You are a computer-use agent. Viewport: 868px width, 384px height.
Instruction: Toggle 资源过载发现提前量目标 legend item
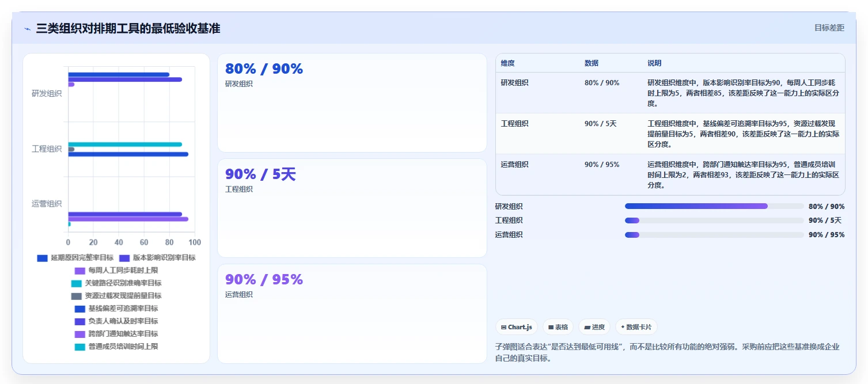pyautogui.click(x=116, y=296)
